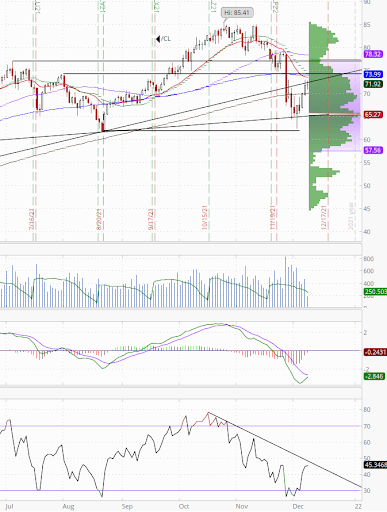Click the Hi: 85.41 price bubble
Image resolution: width=387 pixels, height=512 pixels.
238,13
